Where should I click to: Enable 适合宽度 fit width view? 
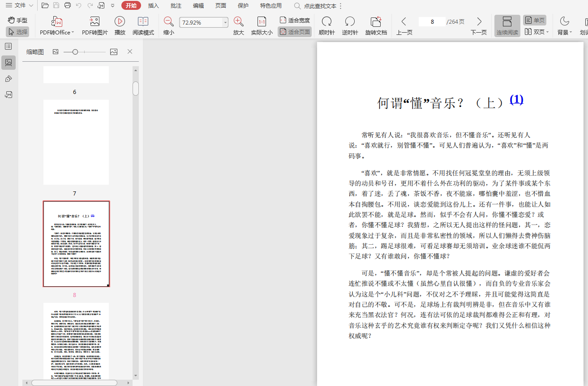295,20
